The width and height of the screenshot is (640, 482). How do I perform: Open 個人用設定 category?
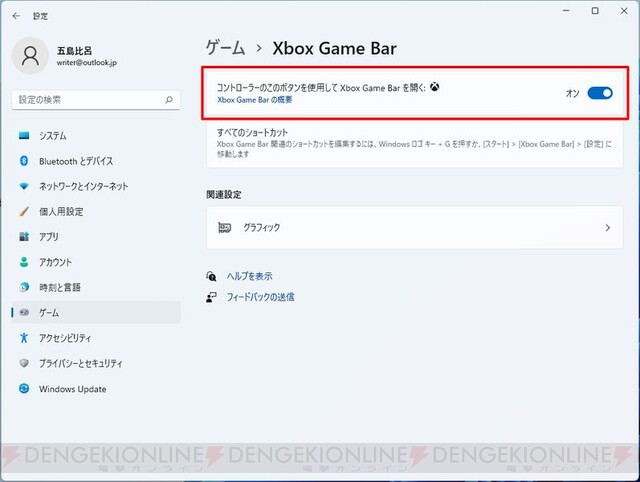(x=96, y=211)
